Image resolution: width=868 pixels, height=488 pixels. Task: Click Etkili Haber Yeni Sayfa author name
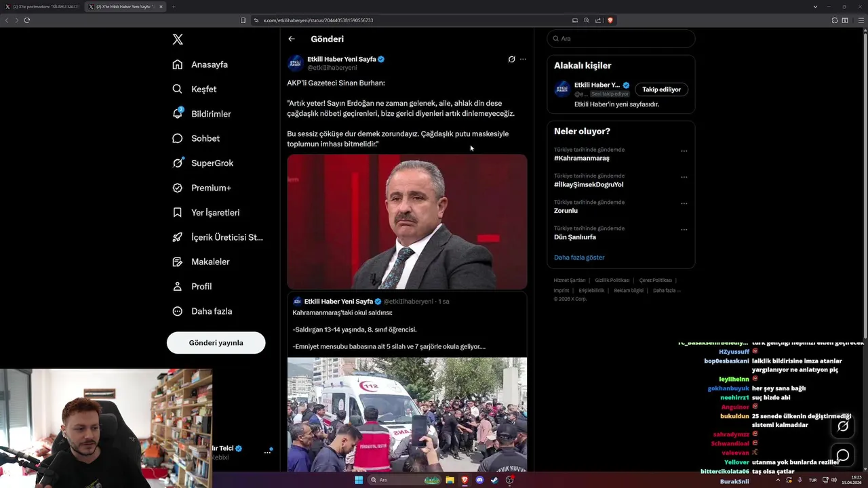[341, 59]
